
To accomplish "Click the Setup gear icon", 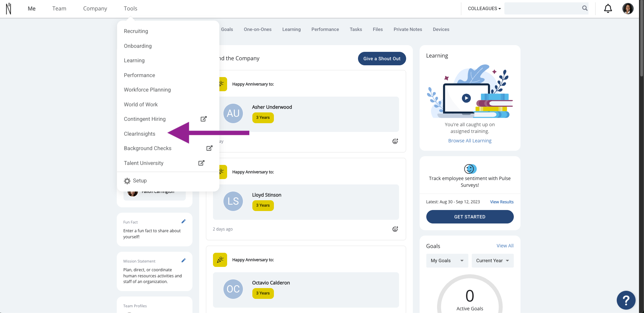I will click(127, 181).
